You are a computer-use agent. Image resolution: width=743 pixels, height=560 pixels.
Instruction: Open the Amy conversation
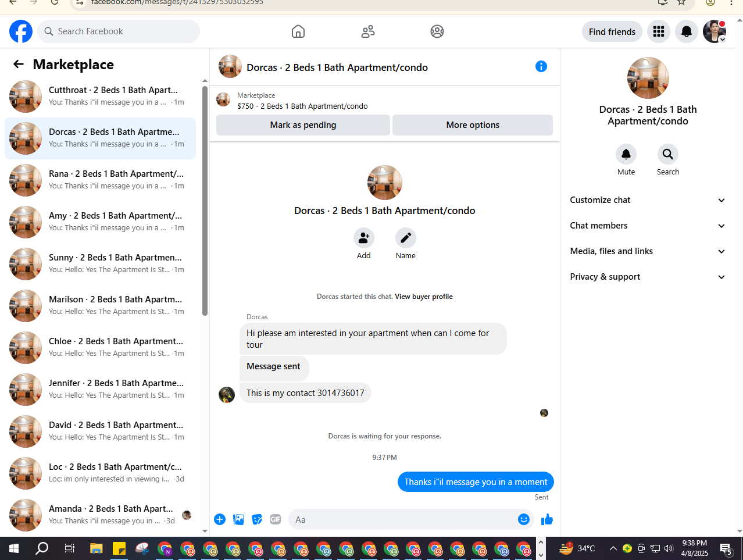pyautogui.click(x=101, y=222)
